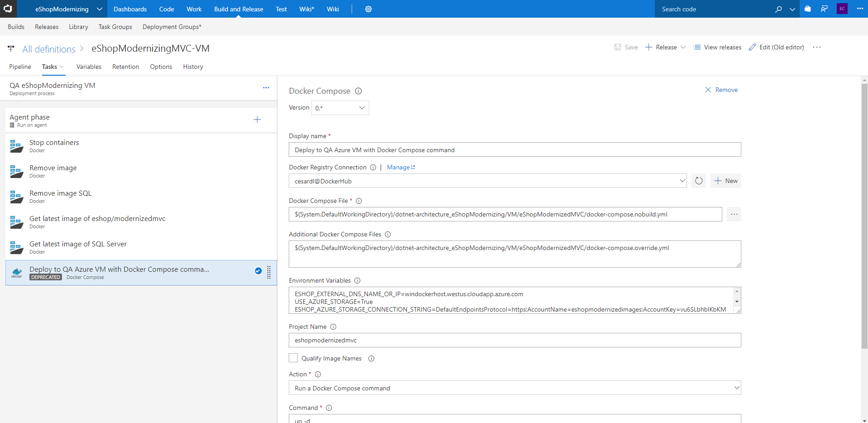Screen dimensions: 868x423
Task: Enable the Qualify Image Names checkbox
Action: coord(293,358)
